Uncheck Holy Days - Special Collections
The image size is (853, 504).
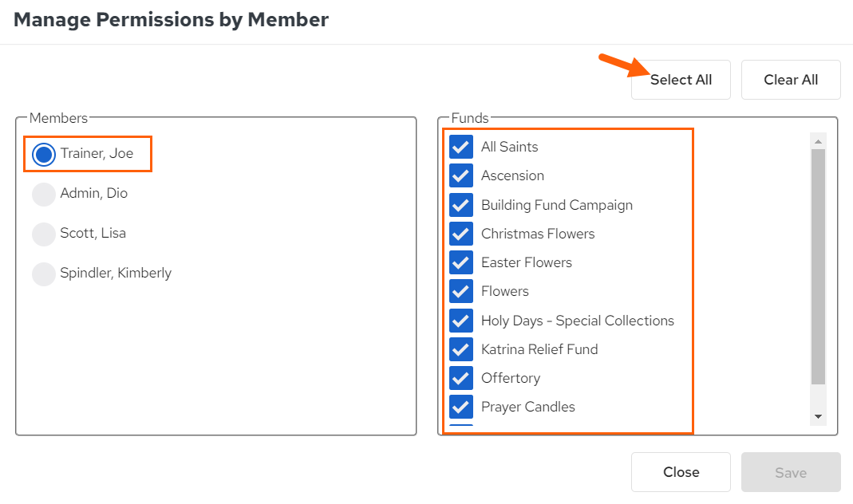[x=460, y=321]
